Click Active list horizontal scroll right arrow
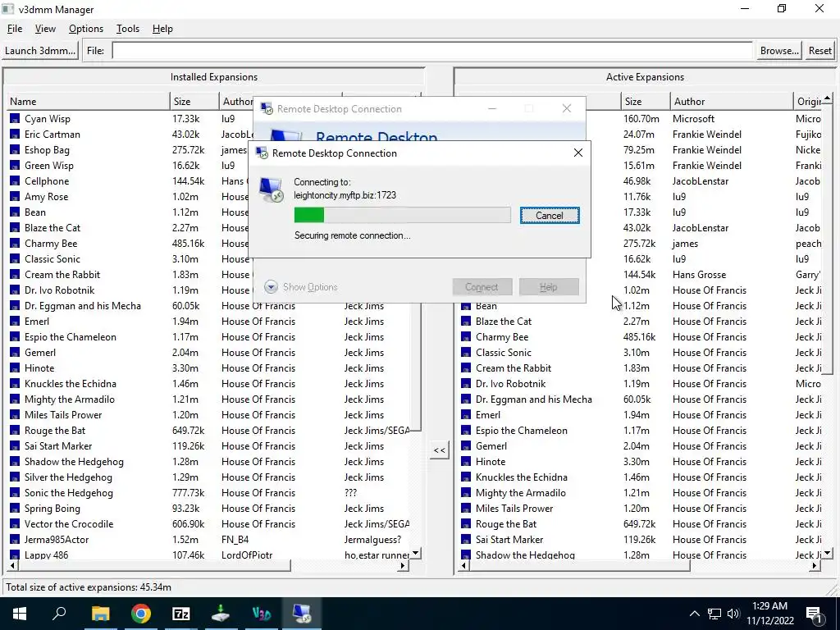Viewport: 840px width, 630px height. 815,566
